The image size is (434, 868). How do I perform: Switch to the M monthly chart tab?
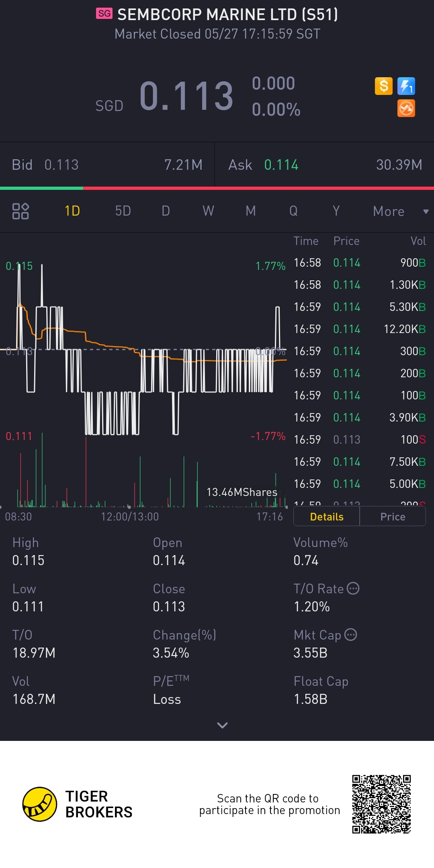pos(251,211)
